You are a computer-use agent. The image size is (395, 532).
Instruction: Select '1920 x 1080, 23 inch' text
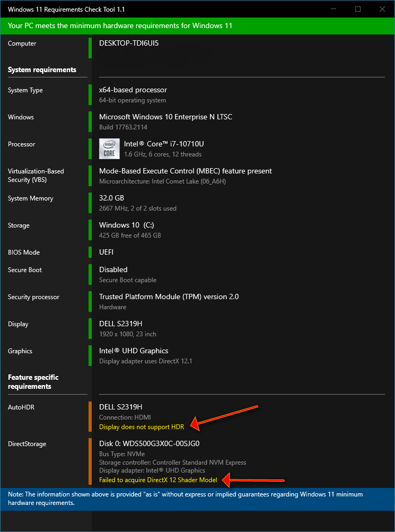click(x=127, y=334)
